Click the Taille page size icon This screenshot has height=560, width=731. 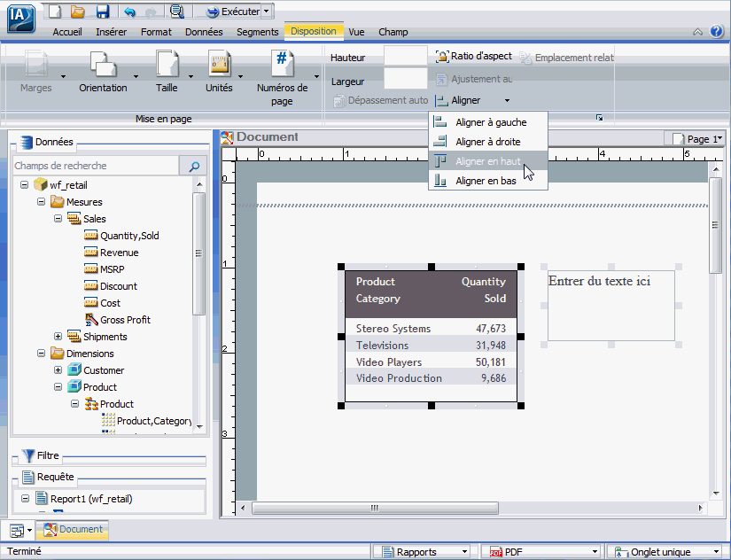pos(167,64)
